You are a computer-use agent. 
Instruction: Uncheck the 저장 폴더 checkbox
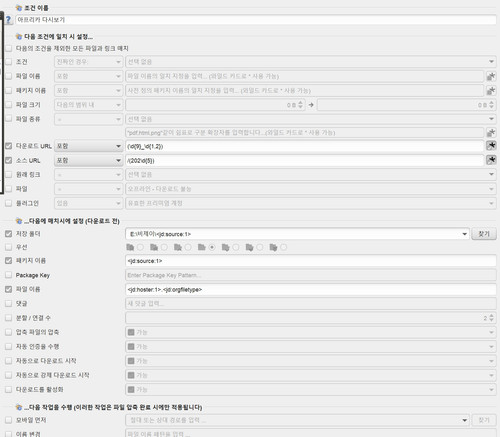click(x=9, y=234)
